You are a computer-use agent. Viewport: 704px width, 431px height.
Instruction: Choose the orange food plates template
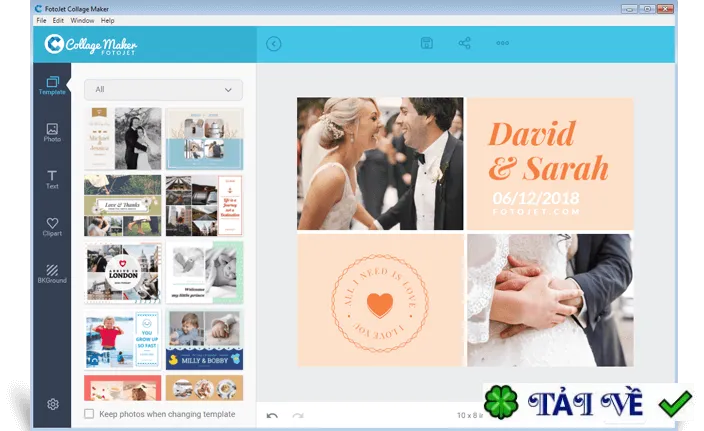coord(204,388)
